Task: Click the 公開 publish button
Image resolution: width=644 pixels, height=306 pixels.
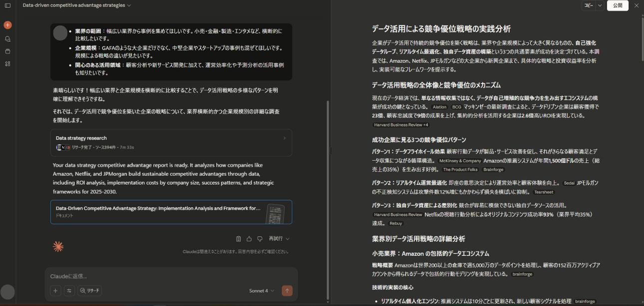Action: pyautogui.click(x=618, y=5)
